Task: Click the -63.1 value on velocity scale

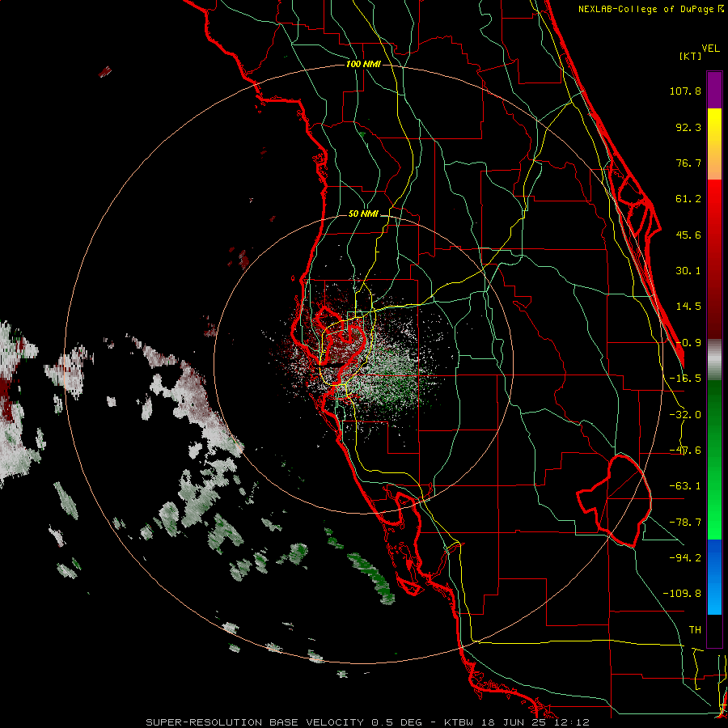Action: click(x=685, y=486)
